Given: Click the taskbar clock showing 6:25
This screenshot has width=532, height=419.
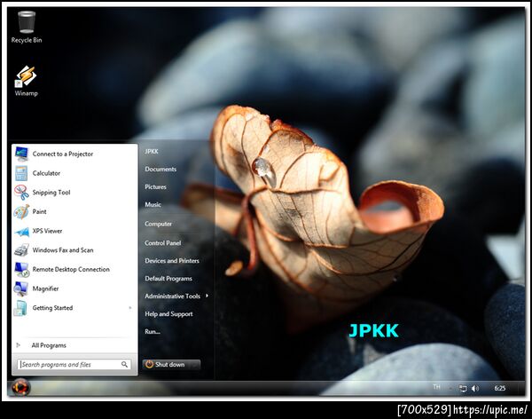Looking at the screenshot, I should 499,388.
